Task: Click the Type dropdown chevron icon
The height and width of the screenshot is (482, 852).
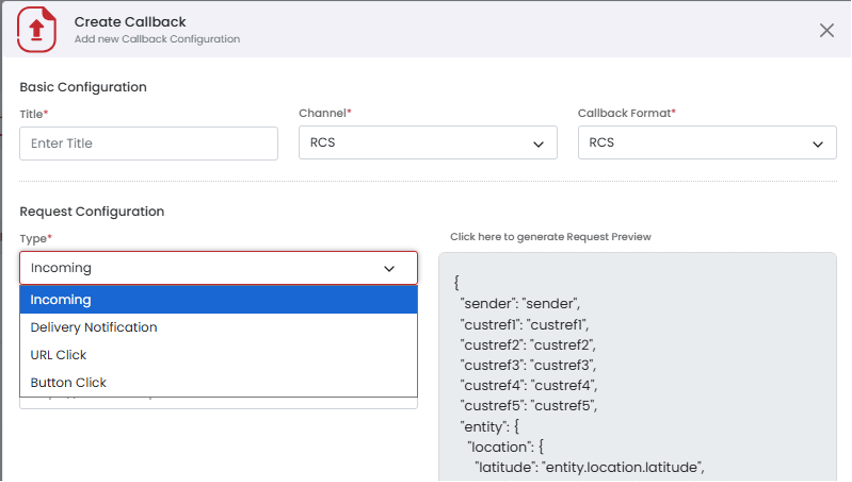Action: click(389, 269)
